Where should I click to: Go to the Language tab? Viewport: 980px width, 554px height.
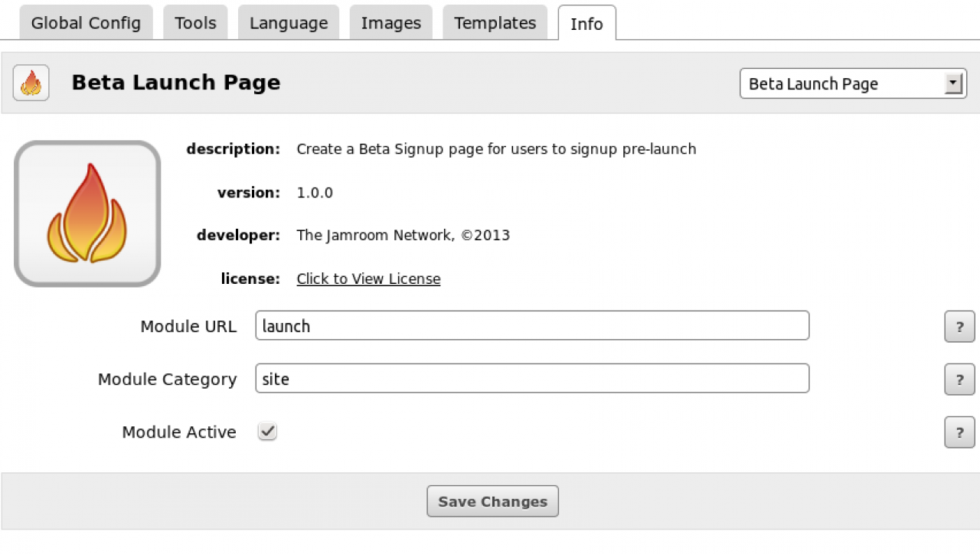(289, 23)
